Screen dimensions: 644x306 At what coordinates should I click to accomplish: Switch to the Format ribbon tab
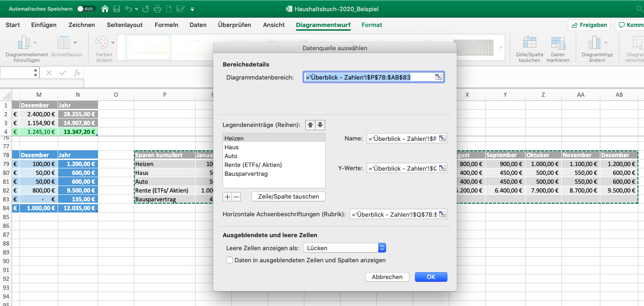coord(372,25)
